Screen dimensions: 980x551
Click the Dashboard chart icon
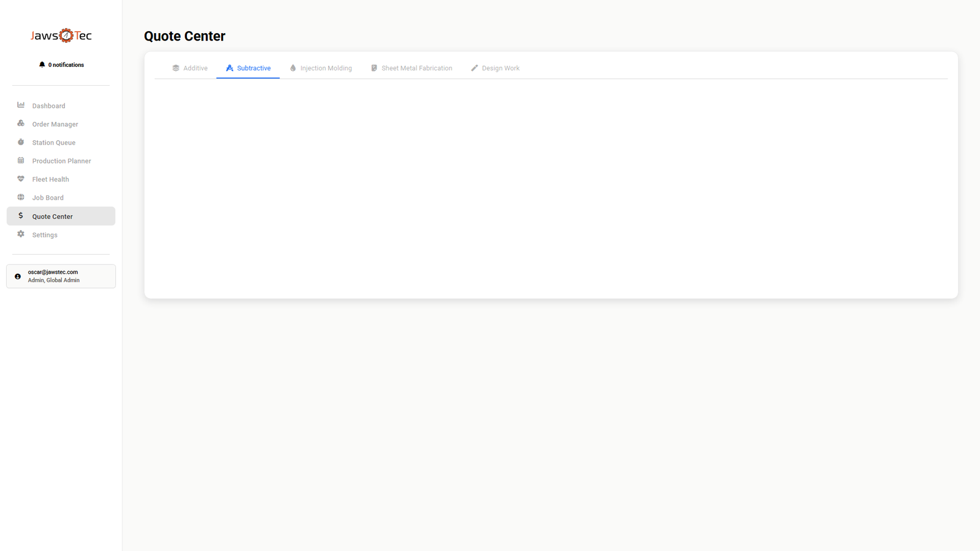click(x=21, y=105)
